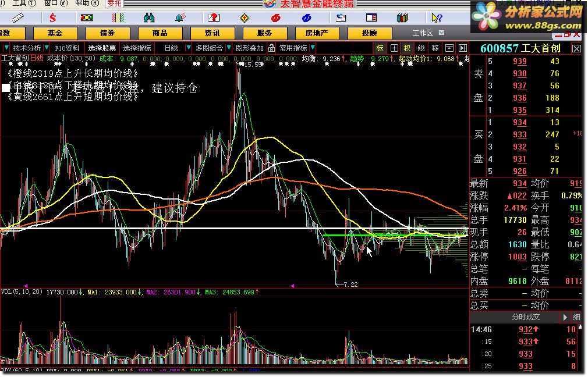Image resolution: width=588 pixels, height=377 pixels.
Task: Click the message card toolbar icon
Action: (341, 17)
